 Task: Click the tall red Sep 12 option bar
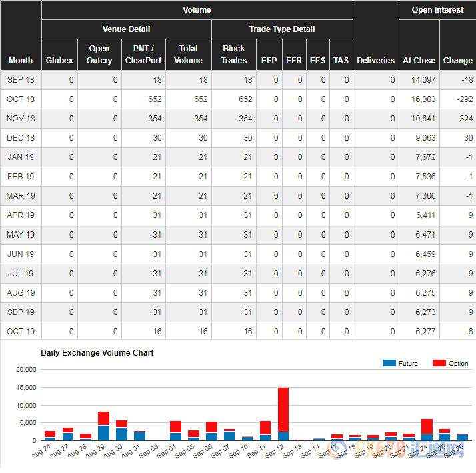[283, 408]
